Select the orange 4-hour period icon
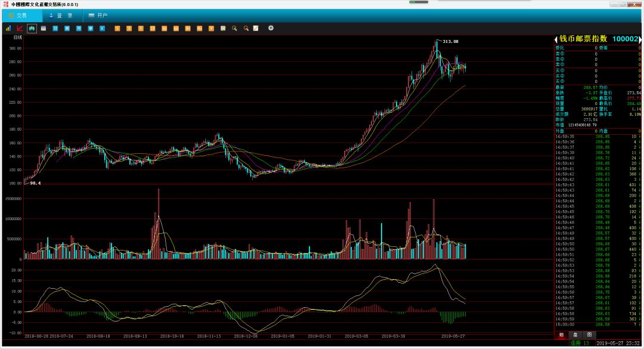This screenshot has height=349, width=644. click(x=199, y=29)
